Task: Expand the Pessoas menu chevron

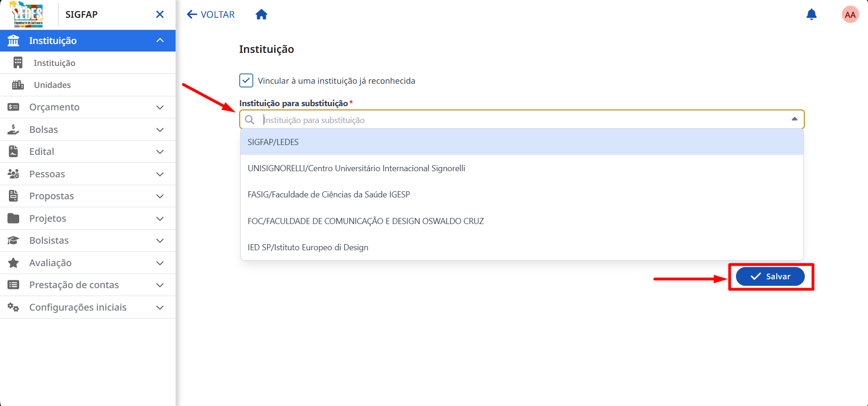Action: coord(160,174)
